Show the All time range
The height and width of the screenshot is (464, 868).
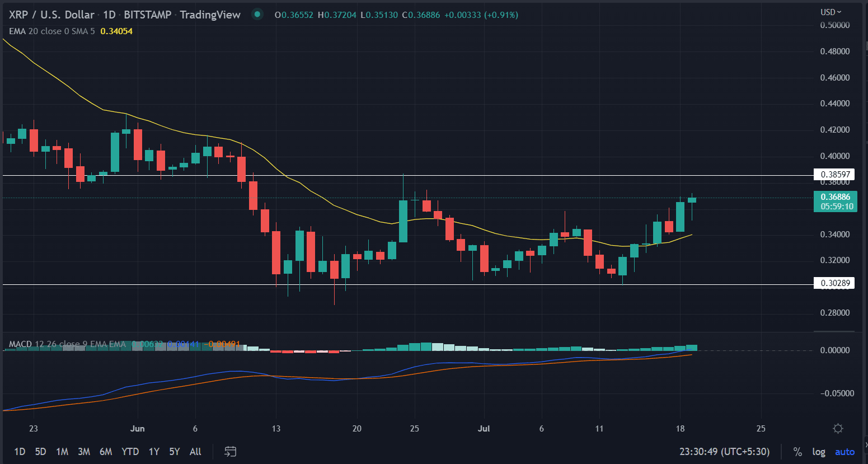(x=195, y=452)
